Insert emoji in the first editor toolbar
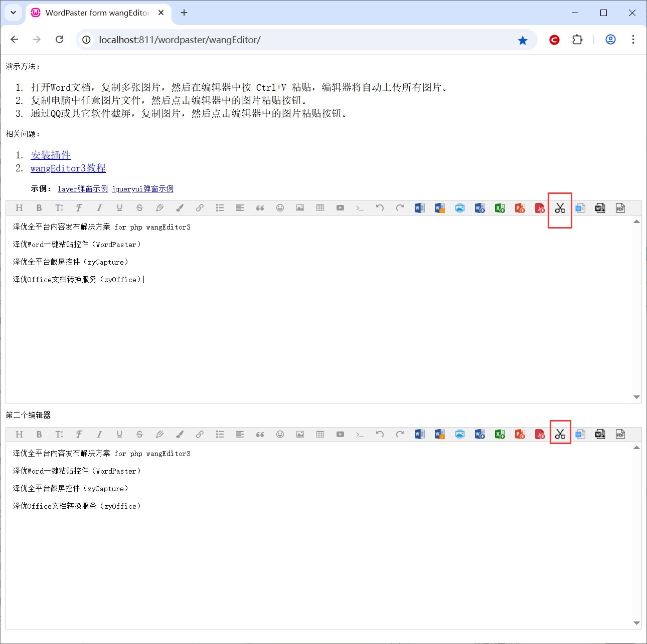The width and height of the screenshot is (647, 644). point(280,208)
